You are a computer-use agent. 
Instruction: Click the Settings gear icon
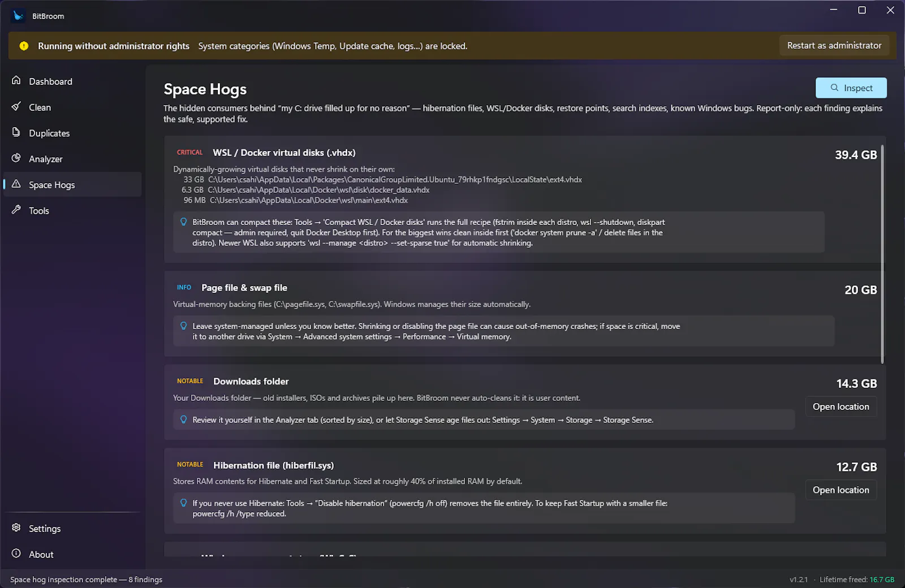[x=16, y=528]
